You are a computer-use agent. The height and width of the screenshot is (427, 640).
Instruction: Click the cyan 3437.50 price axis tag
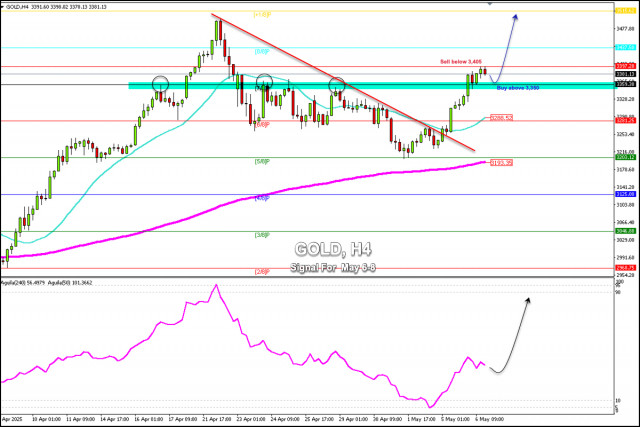(626, 47)
